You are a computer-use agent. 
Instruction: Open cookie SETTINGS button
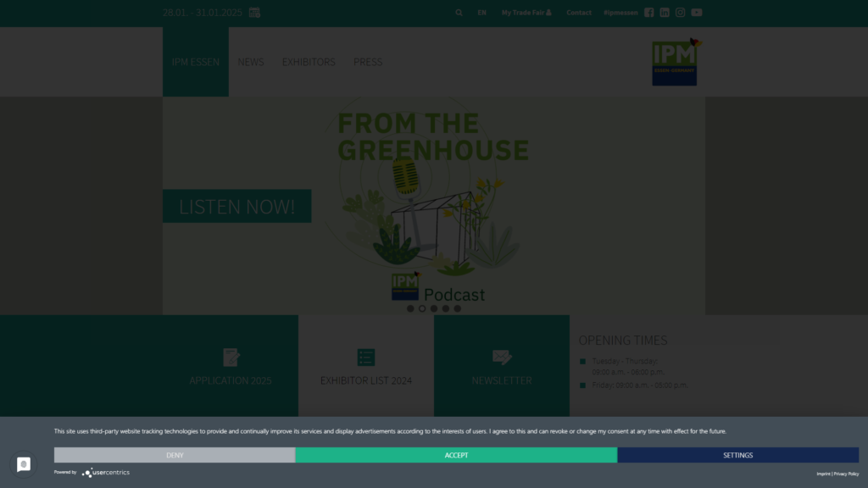tap(738, 455)
